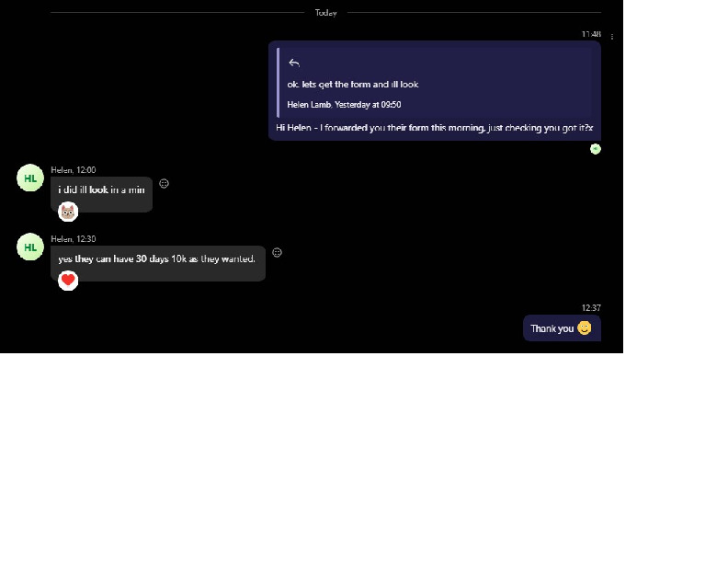This screenshot has width=728, height=563.
Task: Click the "Helen, 12:00" sender label
Action: 74,170
